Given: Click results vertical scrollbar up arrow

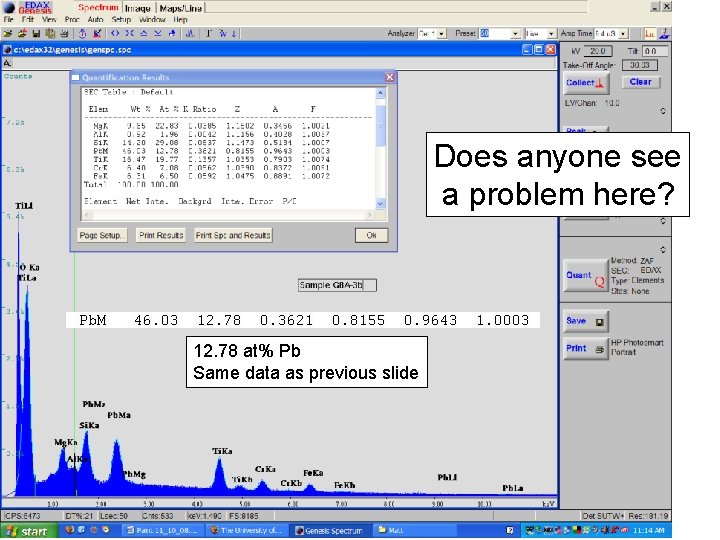Looking at the screenshot, I should click(380, 93).
